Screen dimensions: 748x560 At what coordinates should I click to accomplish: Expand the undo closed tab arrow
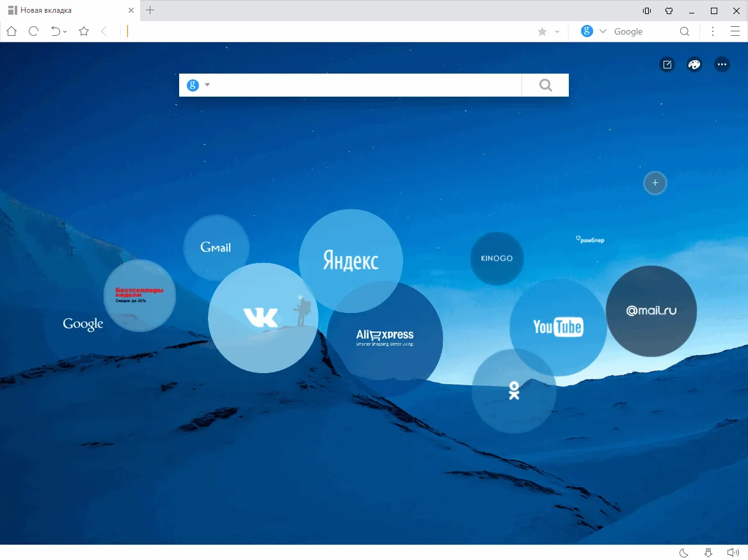(x=65, y=32)
